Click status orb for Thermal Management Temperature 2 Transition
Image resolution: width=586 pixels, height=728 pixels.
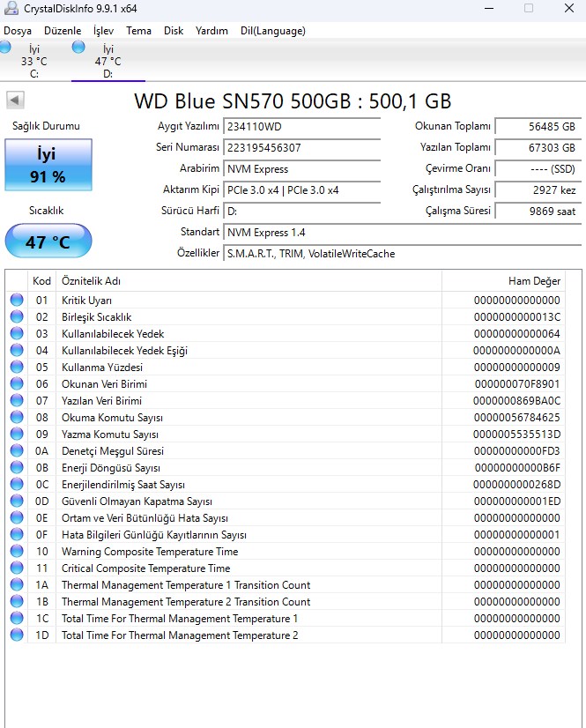[x=17, y=601]
